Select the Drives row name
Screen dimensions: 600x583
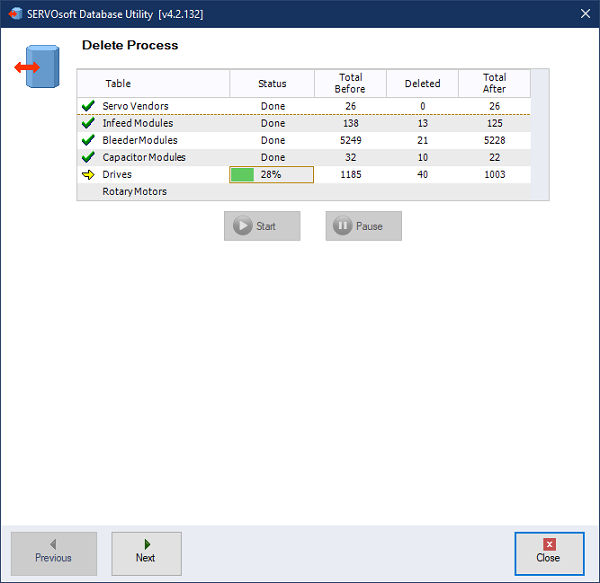(117, 174)
